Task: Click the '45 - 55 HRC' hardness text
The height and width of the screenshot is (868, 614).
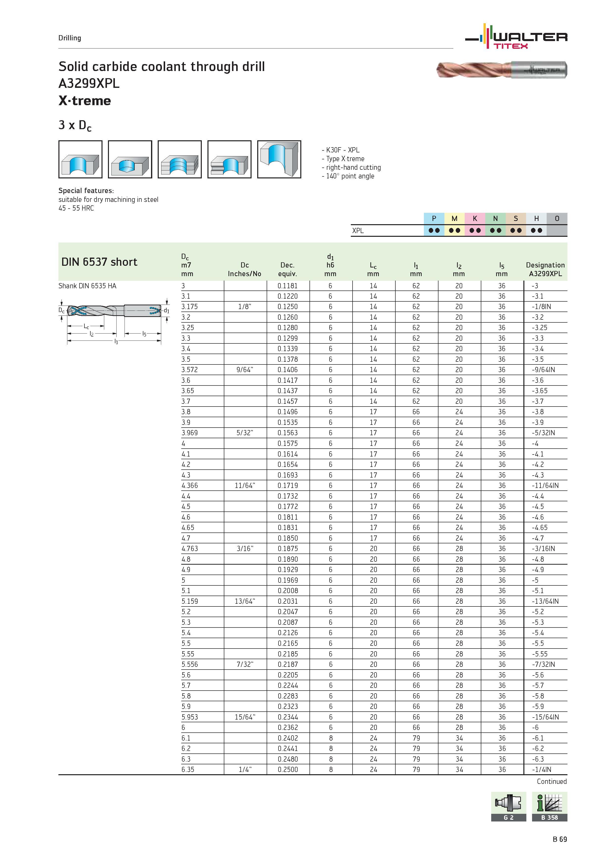Action: click(76, 208)
